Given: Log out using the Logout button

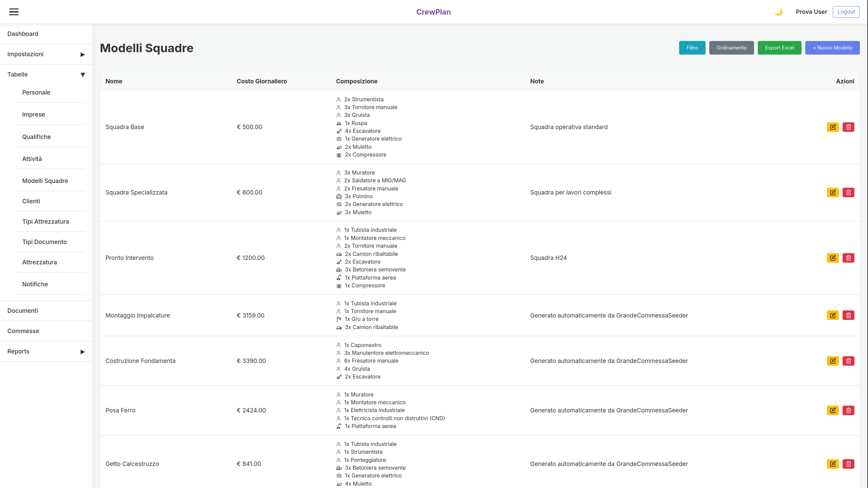Looking at the screenshot, I should (846, 12).
